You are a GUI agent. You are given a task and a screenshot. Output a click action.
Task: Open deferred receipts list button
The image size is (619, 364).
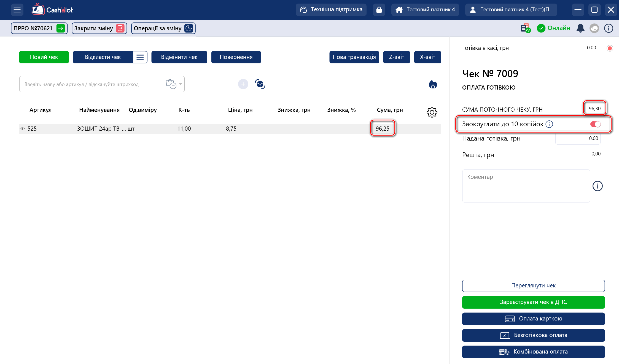point(140,57)
